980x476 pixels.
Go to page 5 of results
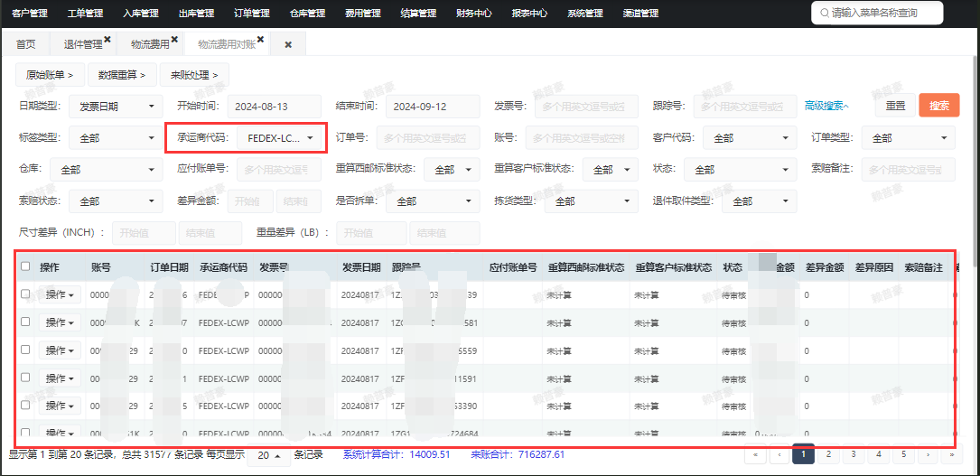904,454
